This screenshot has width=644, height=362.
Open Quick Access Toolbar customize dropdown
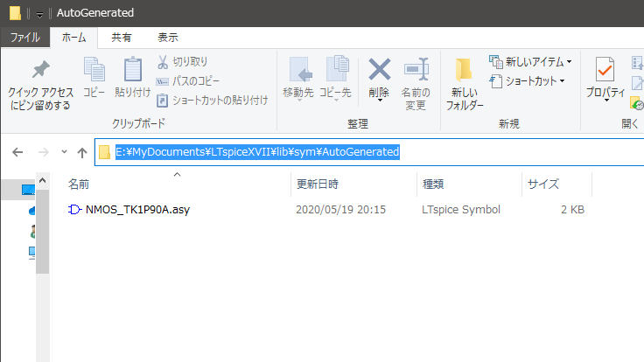[x=39, y=15]
